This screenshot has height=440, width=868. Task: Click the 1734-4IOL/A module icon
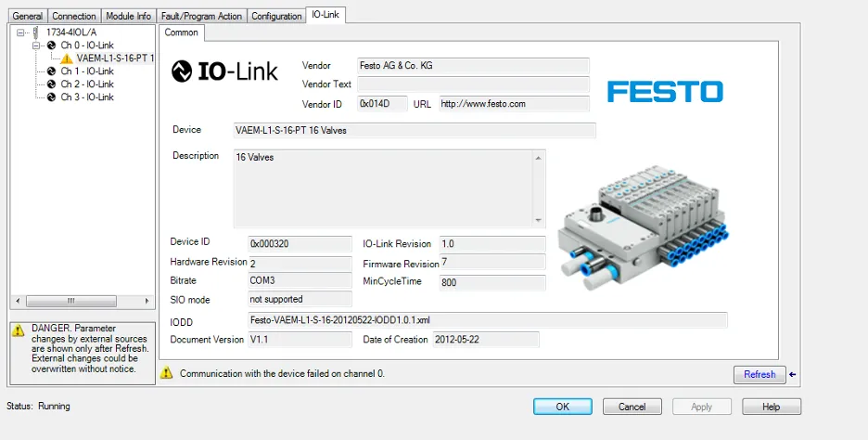36,32
